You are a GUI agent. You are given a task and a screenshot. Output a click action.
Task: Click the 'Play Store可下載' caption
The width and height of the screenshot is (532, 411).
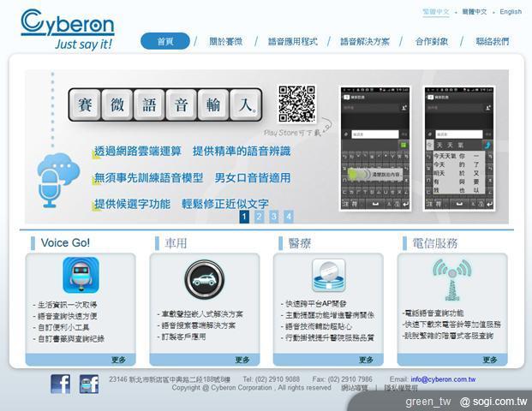pos(292,133)
